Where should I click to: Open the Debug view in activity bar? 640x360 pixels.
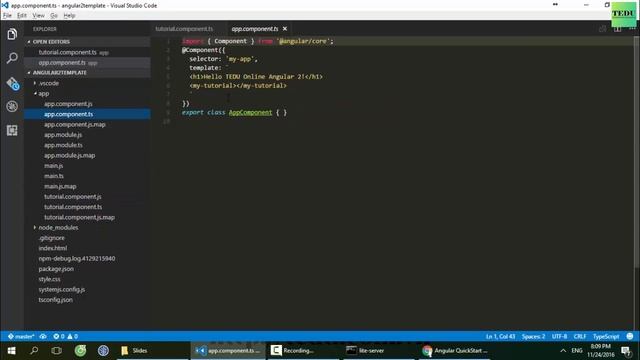pos(12,107)
